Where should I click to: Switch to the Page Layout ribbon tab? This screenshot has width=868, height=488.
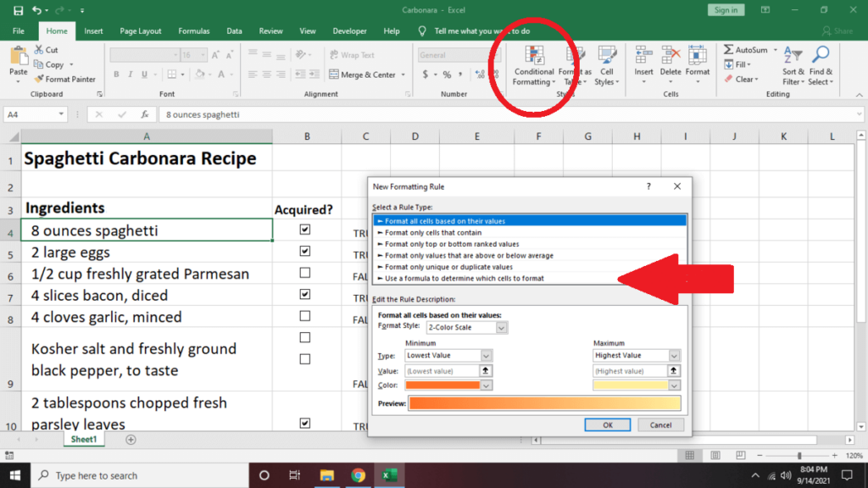point(140,31)
